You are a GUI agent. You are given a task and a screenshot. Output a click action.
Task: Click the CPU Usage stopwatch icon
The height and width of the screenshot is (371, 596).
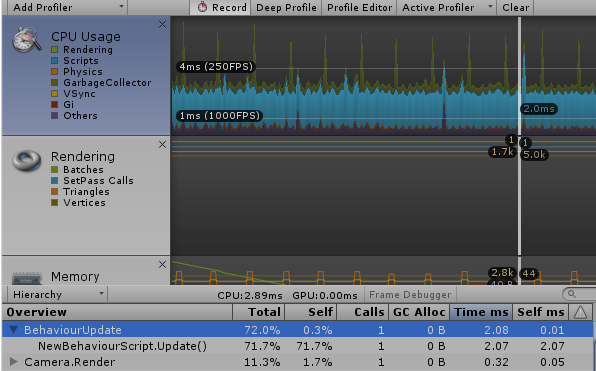[x=27, y=40]
